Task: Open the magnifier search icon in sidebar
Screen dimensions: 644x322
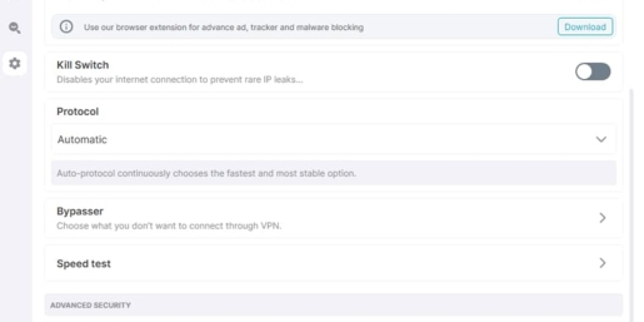Action: (15, 28)
